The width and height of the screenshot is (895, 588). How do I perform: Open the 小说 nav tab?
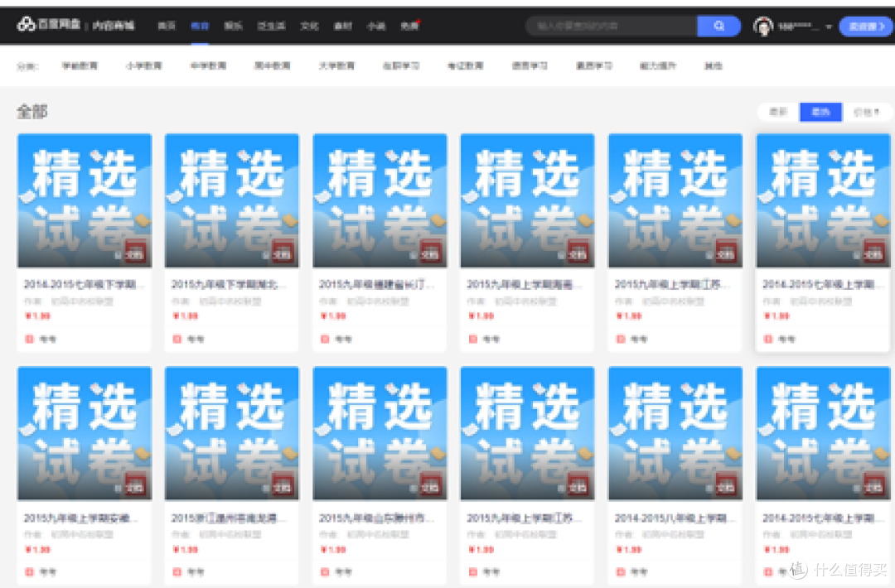click(x=376, y=27)
